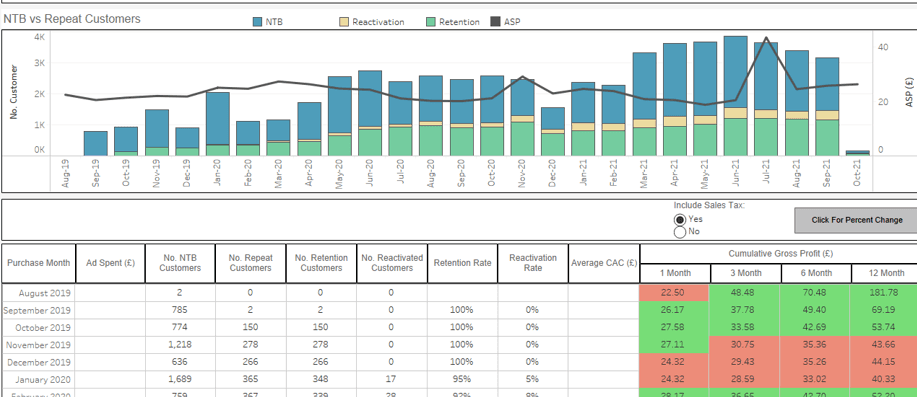Click the Ad Spent (£) column header

pos(111,263)
